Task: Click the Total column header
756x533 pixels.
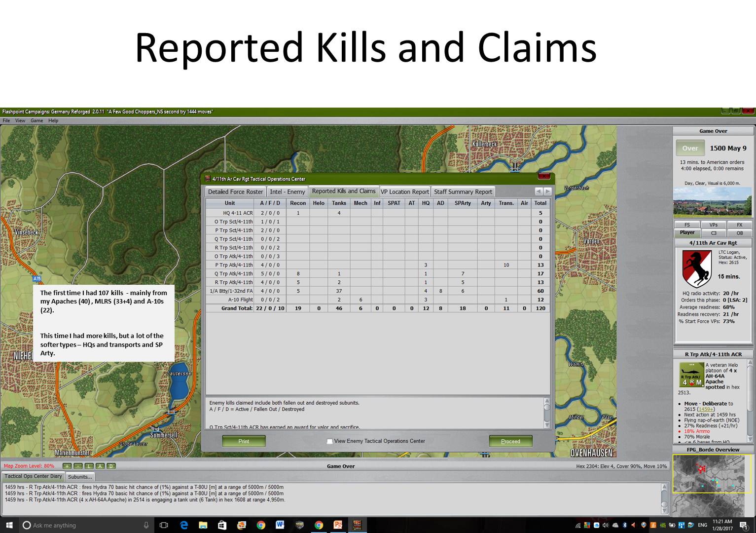Action: 540,203
